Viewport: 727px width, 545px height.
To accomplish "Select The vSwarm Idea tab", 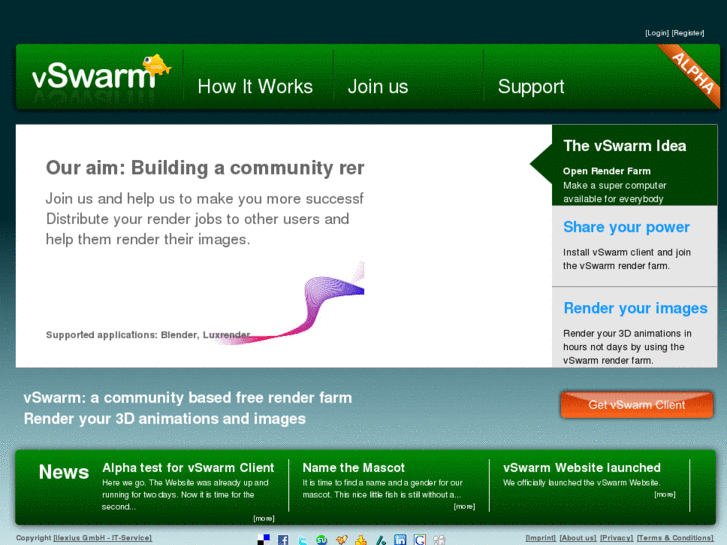I will click(x=634, y=165).
